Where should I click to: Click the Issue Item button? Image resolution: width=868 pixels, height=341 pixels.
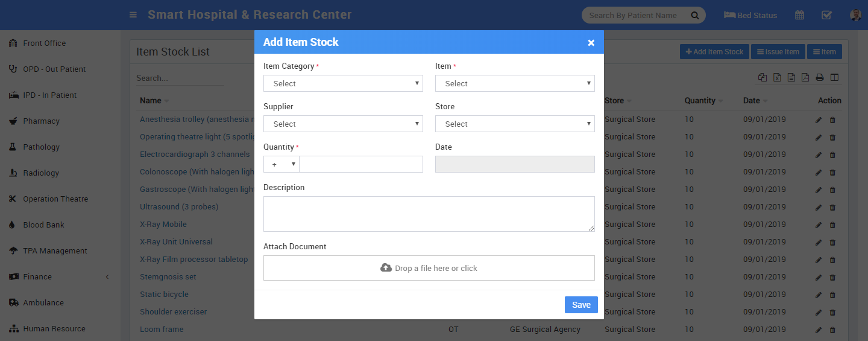[778, 52]
